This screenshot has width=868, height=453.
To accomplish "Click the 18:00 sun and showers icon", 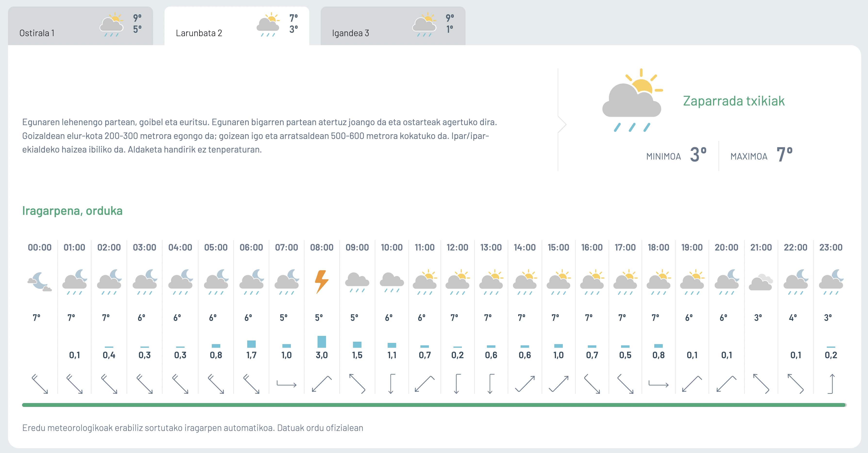I will tap(658, 282).
